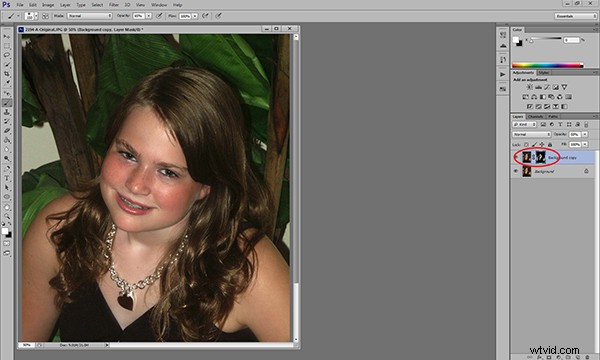This screenshot has width=600, height=360.
Task: Add a Vibrance adjustment
Action: [x=564, y=87]
